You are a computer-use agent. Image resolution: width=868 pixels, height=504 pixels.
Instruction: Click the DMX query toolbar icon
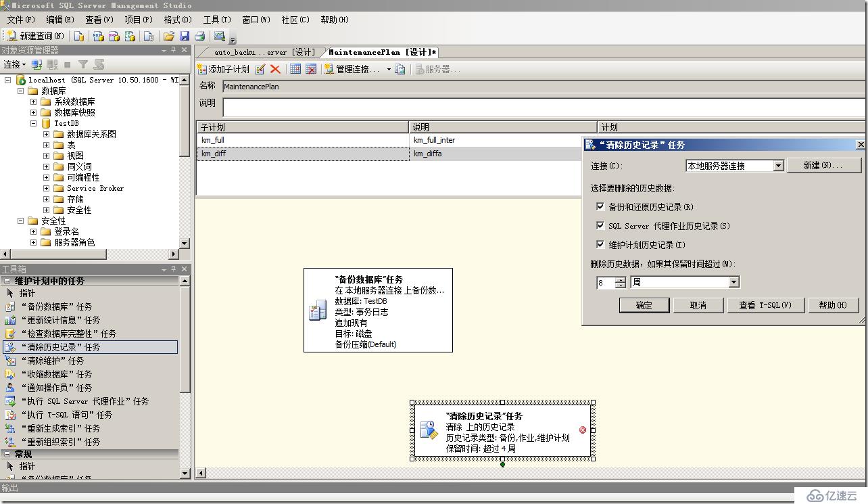pos(114,36)
